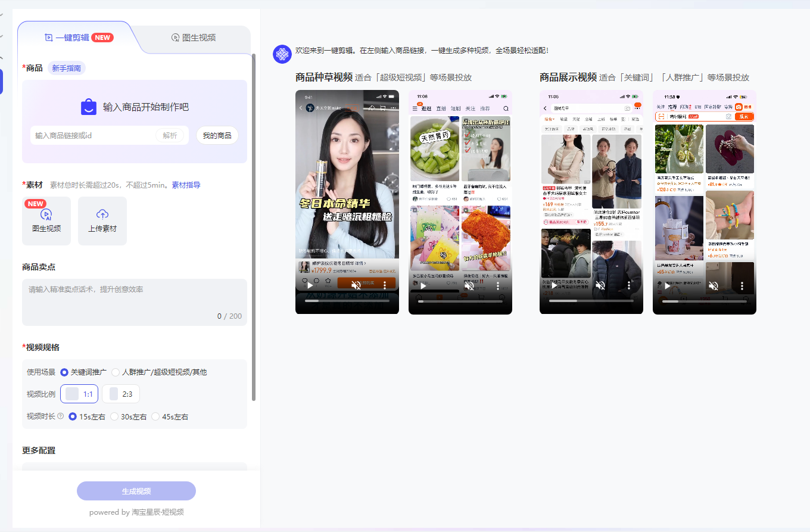Open more options on last 展示 sample video
The image size is (810, 532).
742,285
